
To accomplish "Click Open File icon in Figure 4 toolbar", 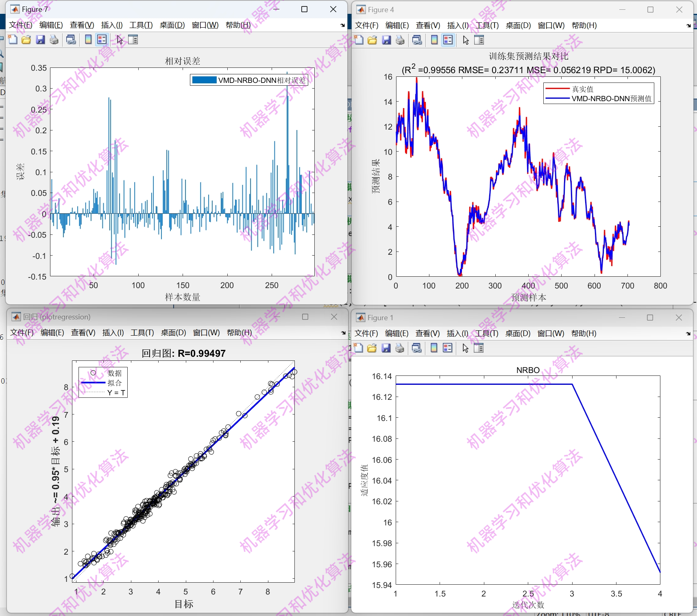I will pyautogui.click(x=372, y=40).
